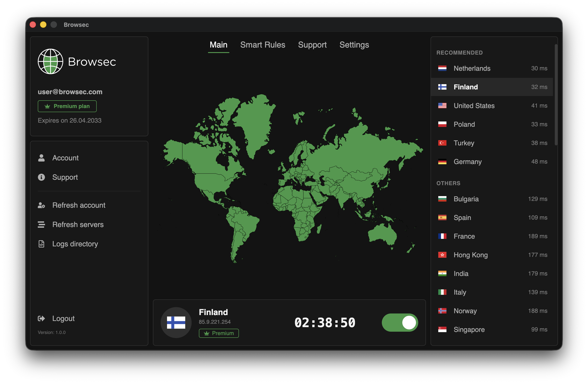Click the Support info icon in the sidebar
Image resolution: width=588 pixels, height=384 pixels.
point(41,177)
